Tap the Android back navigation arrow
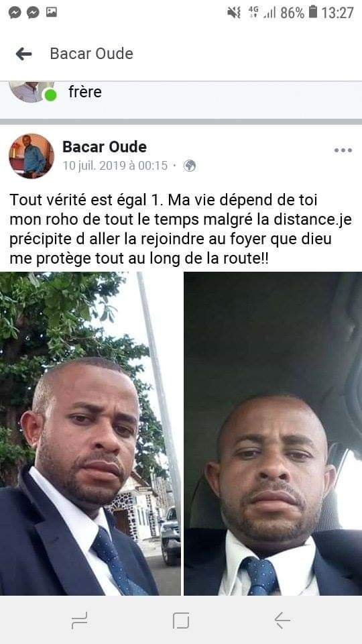Screen dimensions: 362x644 click(282, 620)
